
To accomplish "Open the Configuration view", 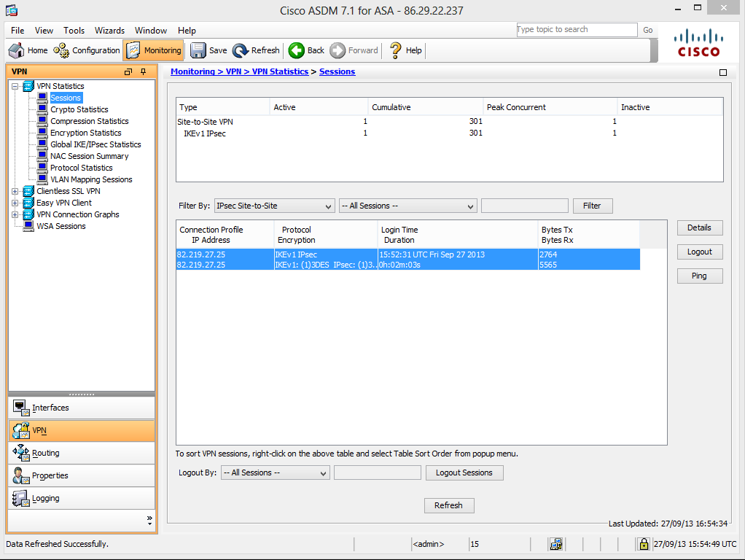I will (87, 50).
